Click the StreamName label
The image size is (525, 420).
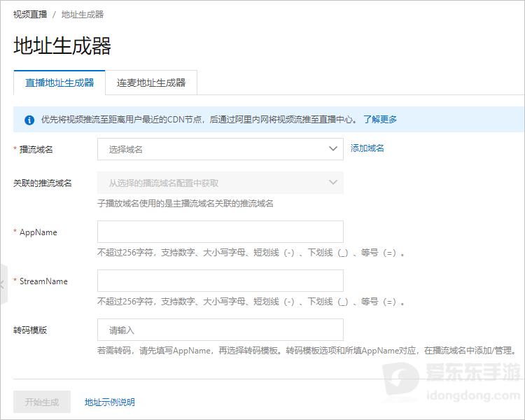point(43,281)
